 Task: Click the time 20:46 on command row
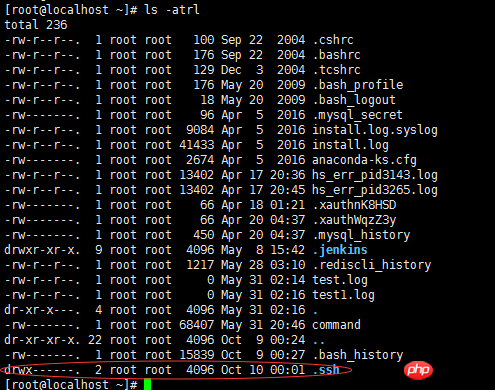coord(287,325)
